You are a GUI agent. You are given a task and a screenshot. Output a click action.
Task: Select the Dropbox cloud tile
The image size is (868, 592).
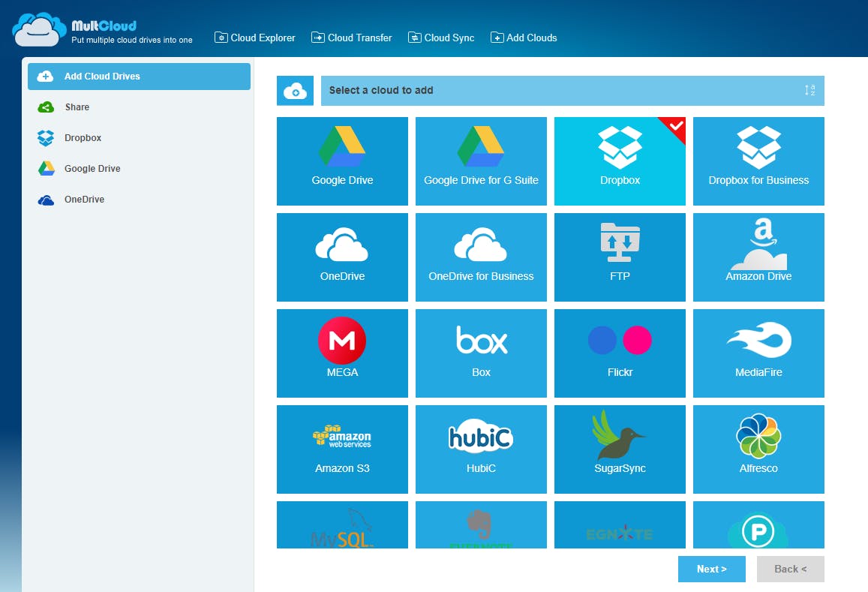coord(620,161)
